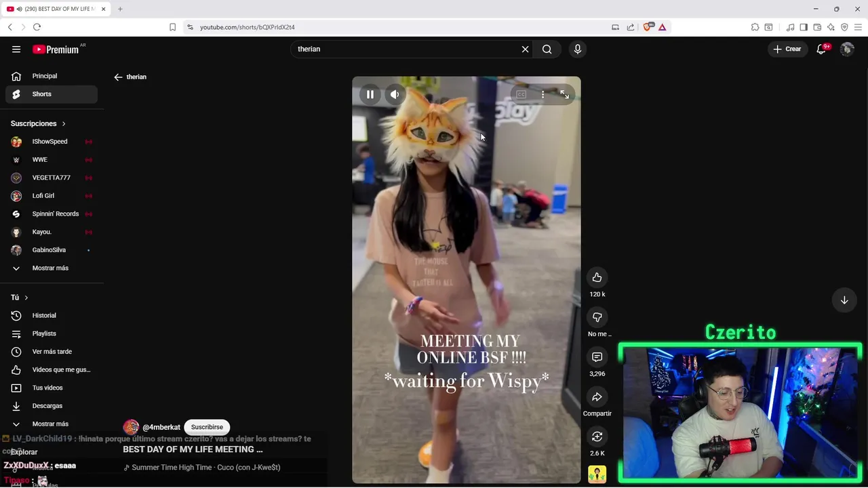Open the YouTube hamburger guide menu

16,49
